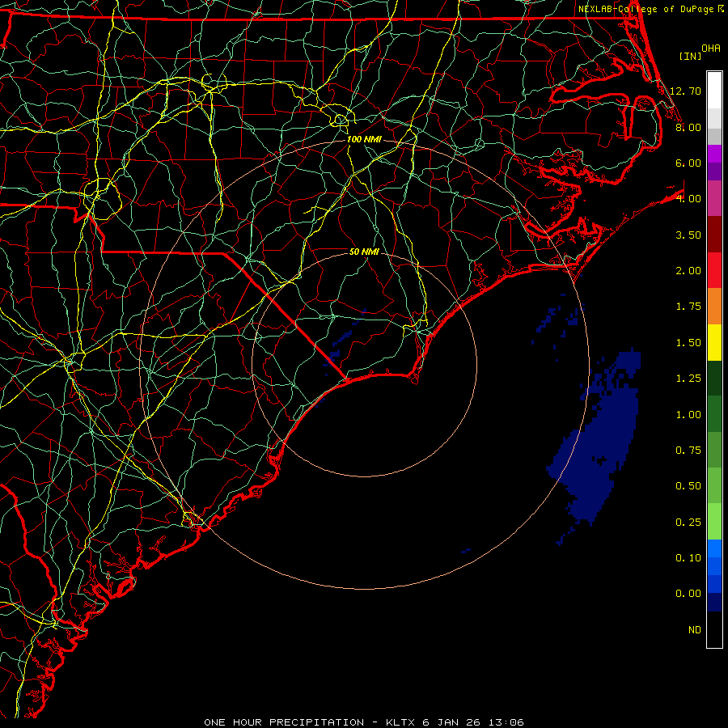The image size is (728, 728).
Task: Click the white 12.70 legend swatch
Action: (x=714, y=91)
